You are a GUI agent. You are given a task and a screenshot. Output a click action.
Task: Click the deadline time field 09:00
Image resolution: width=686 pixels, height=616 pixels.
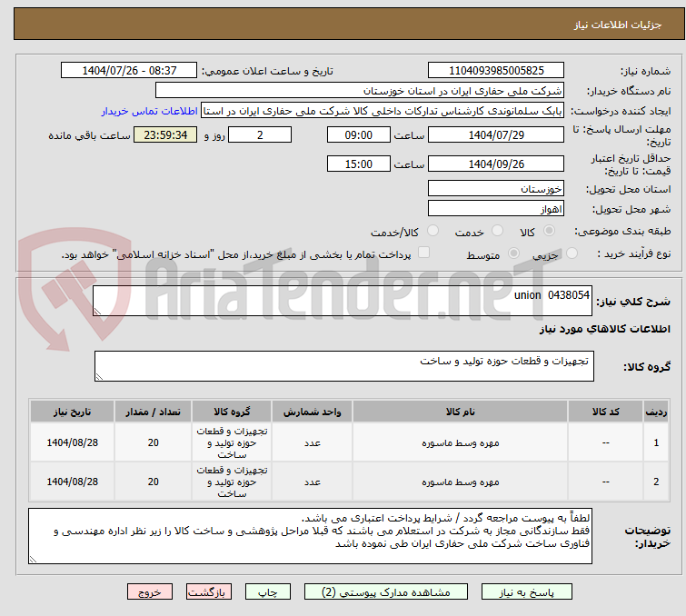click(x=358, y=134)
